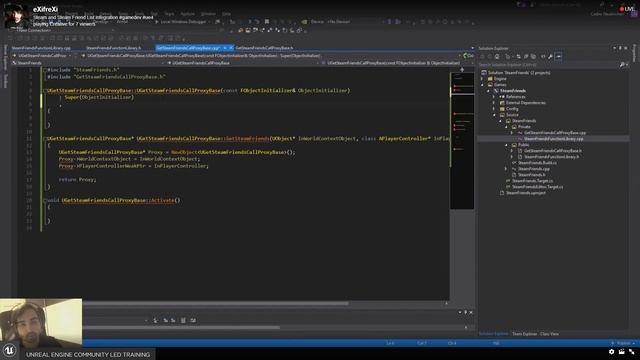Close the active GetSteamFriendsCallProxyBase.cpp tab
The image size is (640, 360).
[x=231, y=48]
